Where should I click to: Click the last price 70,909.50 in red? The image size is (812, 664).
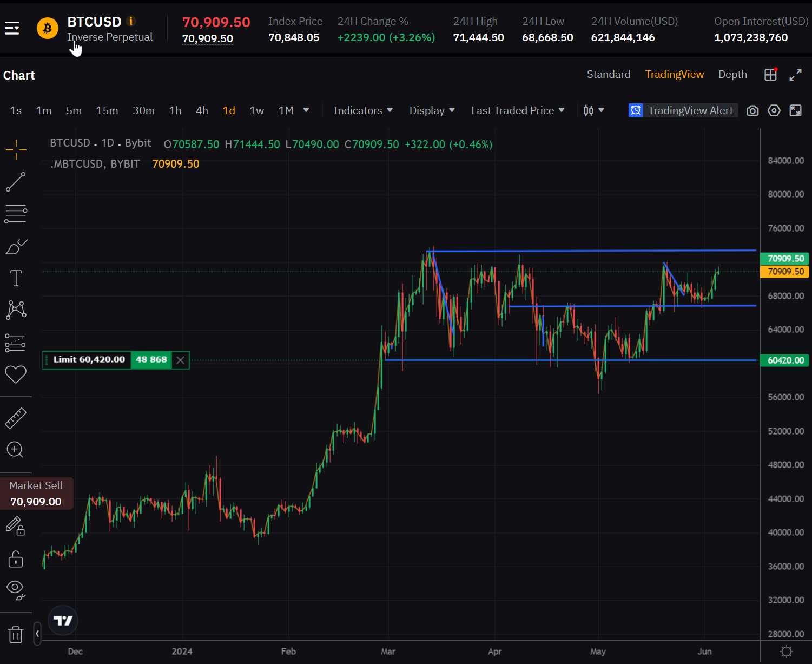pyautogui.click(x=216, y=22)
